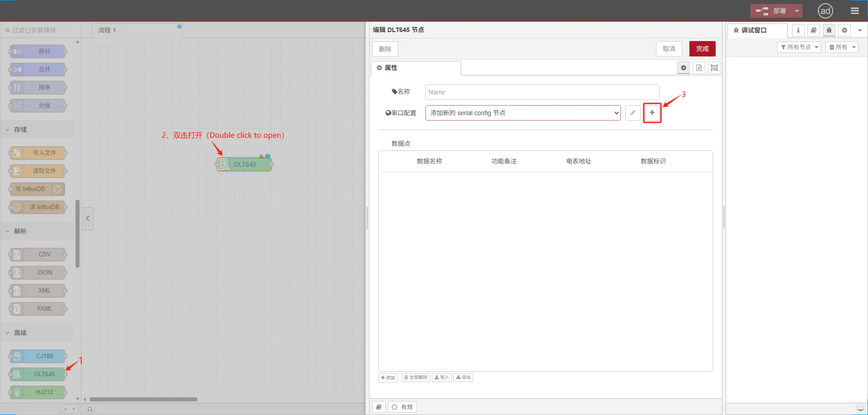
Task: Open the help book icon in sidebar
Action: coord(813,30)
